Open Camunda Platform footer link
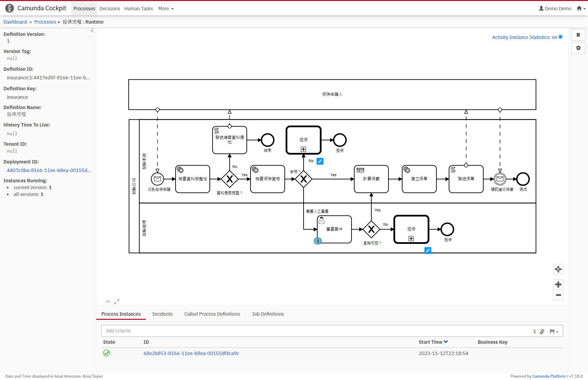Viewport: 588px width, 380px height. coord(549,376)
